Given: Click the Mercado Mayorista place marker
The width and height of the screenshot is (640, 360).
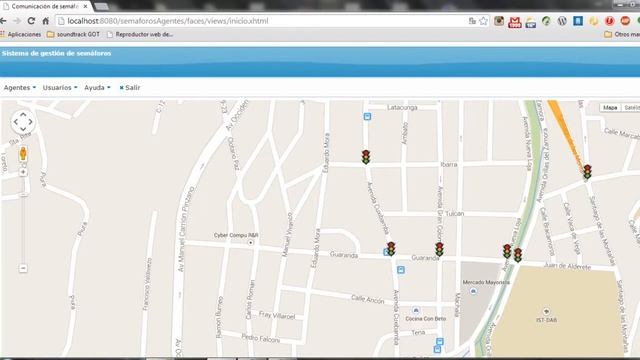Looking at the screenshot, I should (x=473, y=291).
